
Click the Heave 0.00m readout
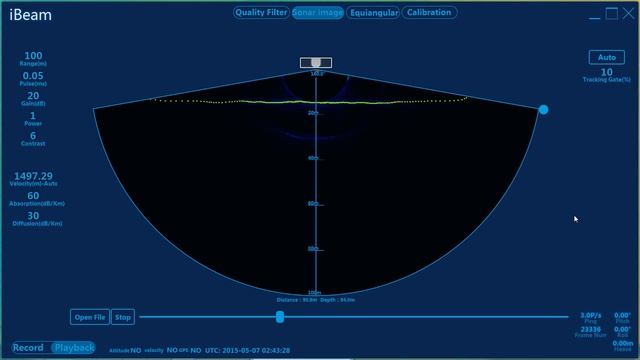click(x=622, y=343)
